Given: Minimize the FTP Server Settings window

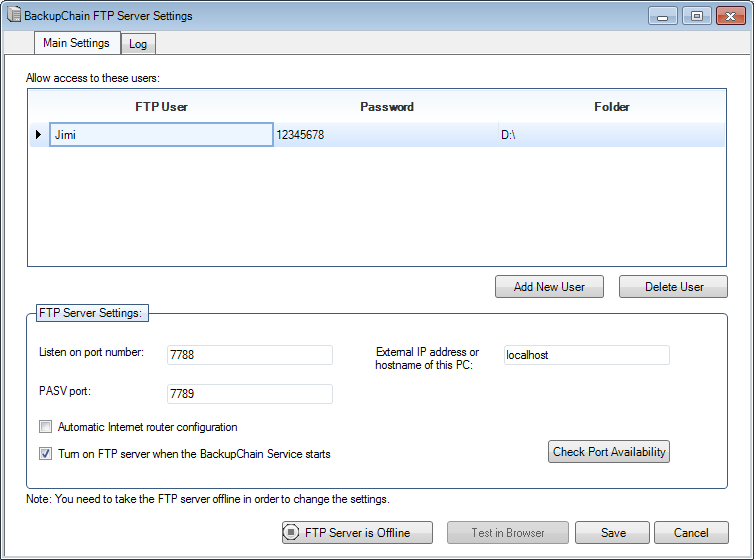Looking at the screenshot, I should [x=663, y=16].
